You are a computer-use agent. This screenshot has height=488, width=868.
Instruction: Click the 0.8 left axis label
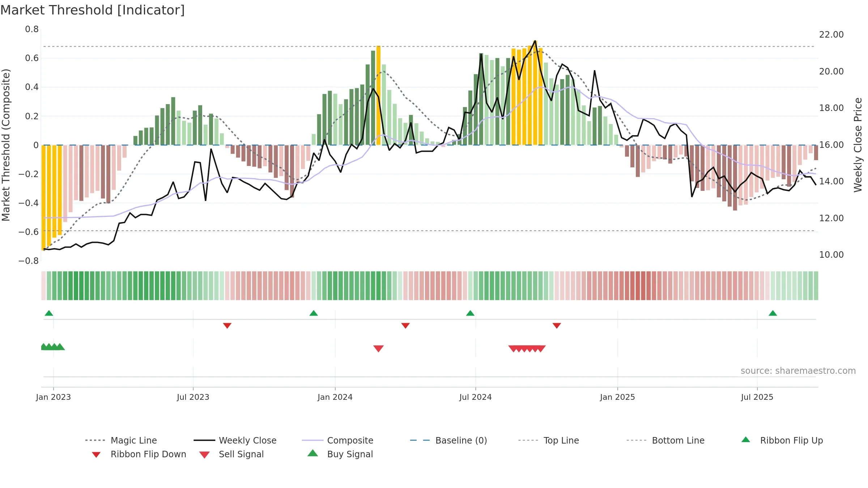pos(32,29)
